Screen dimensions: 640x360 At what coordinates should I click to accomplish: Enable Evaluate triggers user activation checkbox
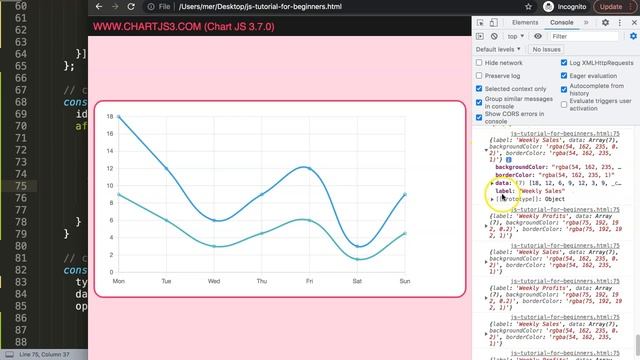pyautogui.click(x=564, y=104)
